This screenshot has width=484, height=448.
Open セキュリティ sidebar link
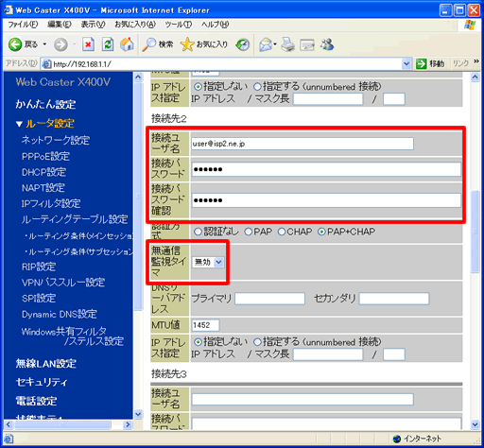tap(42, 382)
